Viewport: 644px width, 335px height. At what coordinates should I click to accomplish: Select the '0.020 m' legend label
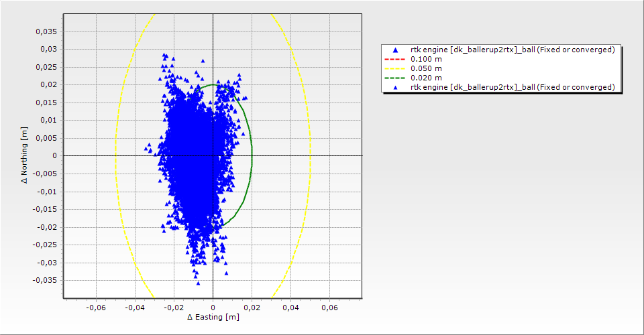pyautogui.click(x=427, y=78)
